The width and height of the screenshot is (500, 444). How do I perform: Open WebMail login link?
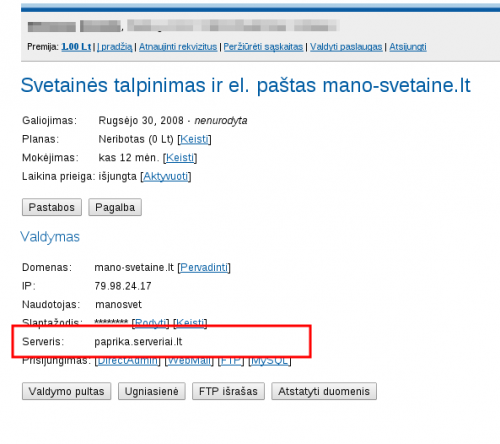(x=189, y=361)
